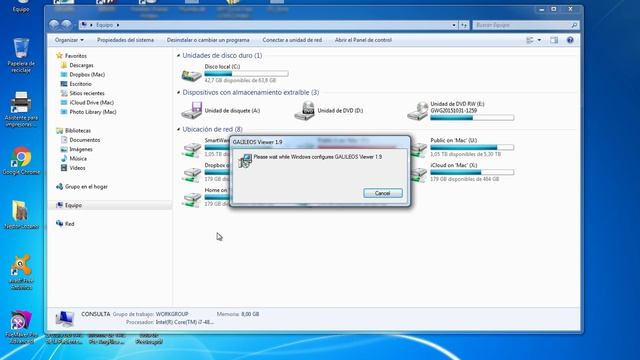Click the Equipo address bar breadcrumb
This screenshot has height=360, width=640.
coord(104,25)
